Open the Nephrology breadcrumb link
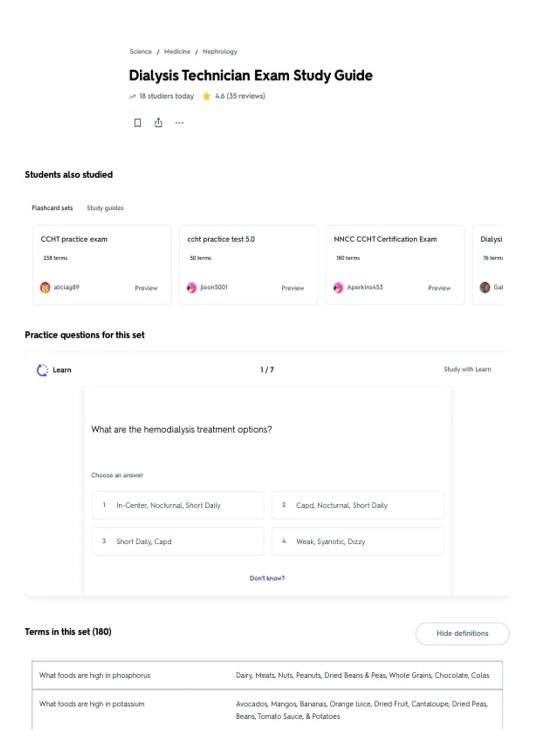The width and height of the screenshot is (534, 756). click(x=220, y=52)
